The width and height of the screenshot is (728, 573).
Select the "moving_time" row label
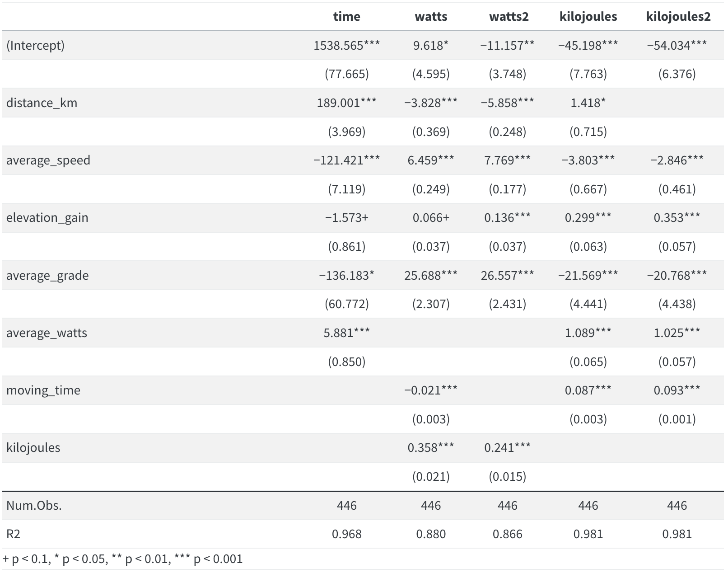(x=43, y=390)
